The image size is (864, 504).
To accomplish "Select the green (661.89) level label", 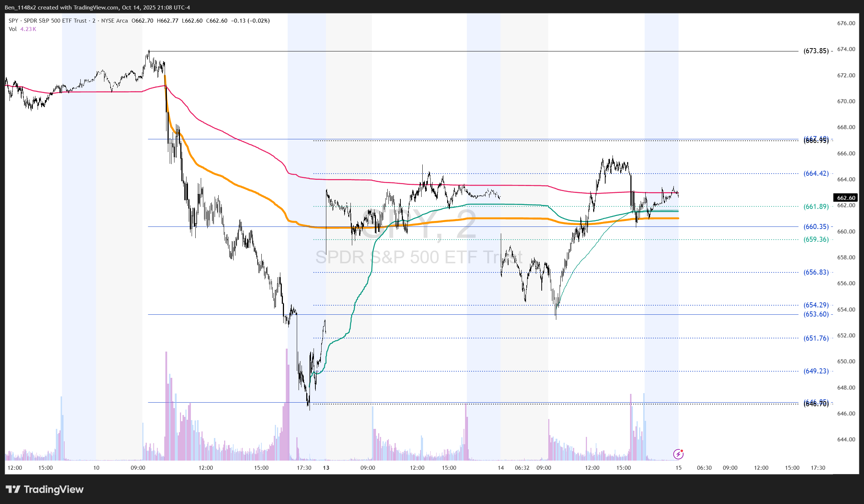I will [x=816, y=207].
